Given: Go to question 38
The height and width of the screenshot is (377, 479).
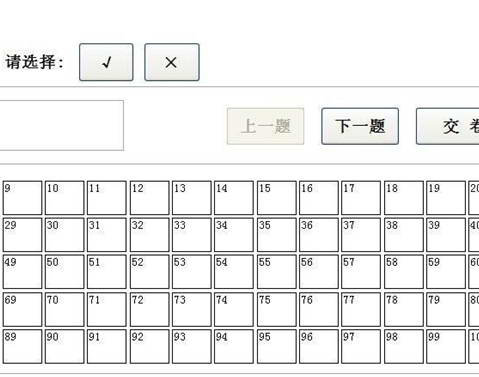Looking at the screenshot, I should click(x=404, y=235).
